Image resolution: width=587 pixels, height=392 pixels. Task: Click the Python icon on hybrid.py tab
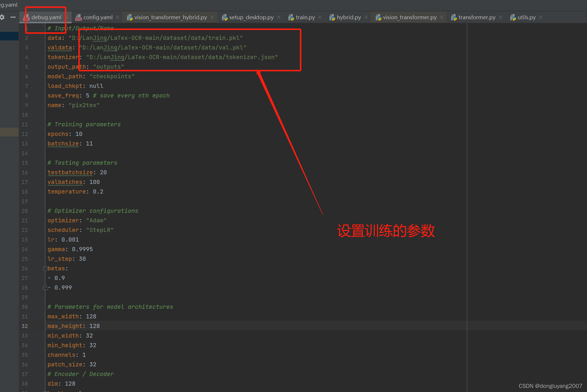point(332,18)
